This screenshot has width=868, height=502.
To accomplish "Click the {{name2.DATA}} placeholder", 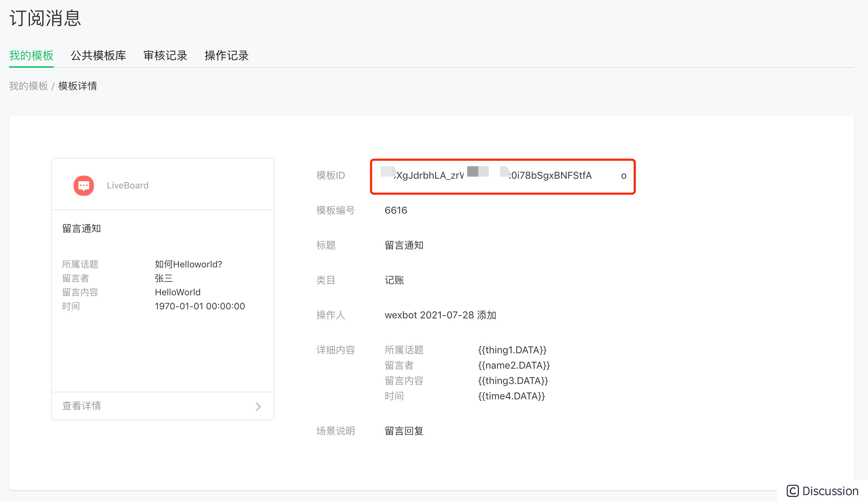I will coord(514,365).
